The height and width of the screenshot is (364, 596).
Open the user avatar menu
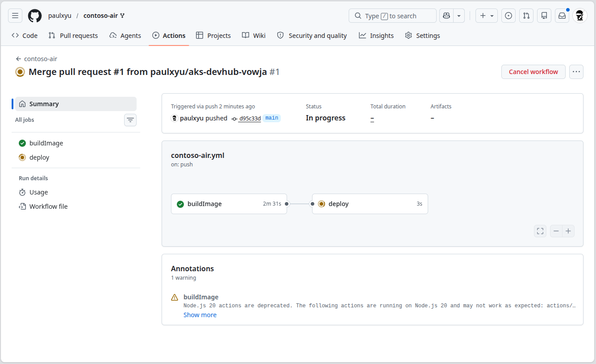pyautogui.click(x=580, y=16)
